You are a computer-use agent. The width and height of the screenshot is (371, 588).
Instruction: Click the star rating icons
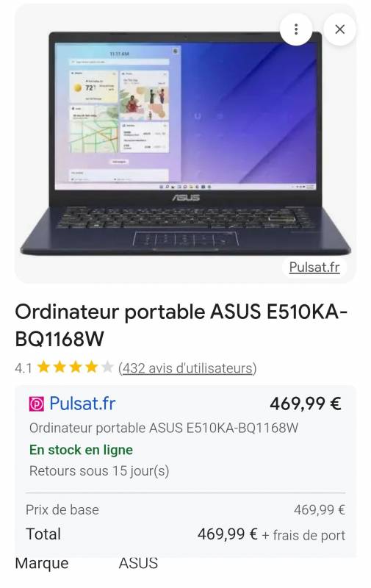pyautogui.click(x=76, y=367)
